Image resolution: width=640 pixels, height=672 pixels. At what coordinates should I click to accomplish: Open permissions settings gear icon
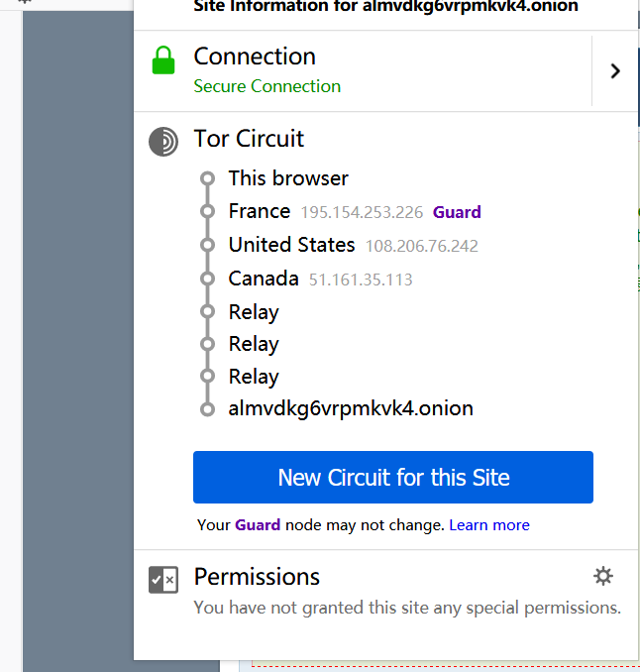(602, 576)
